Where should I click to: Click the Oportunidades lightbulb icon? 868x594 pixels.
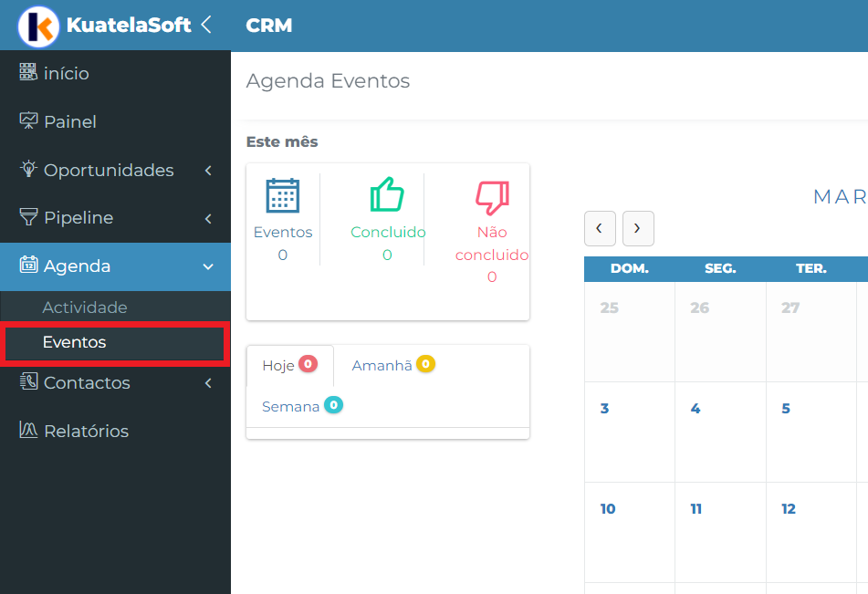tap(28, 169)
